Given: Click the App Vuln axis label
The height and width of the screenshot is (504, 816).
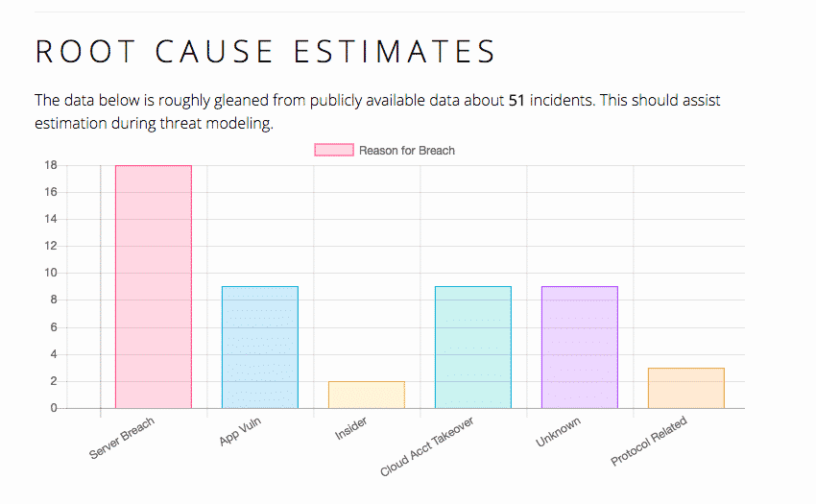Looking at the screenshot, I should coord(239,432).
